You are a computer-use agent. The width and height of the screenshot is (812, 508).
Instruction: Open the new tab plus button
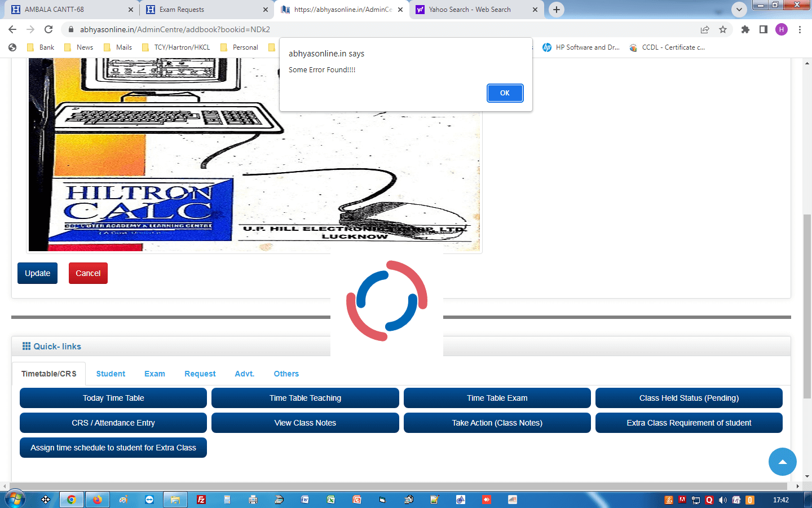pyautogui.click(x=557, y=10)
